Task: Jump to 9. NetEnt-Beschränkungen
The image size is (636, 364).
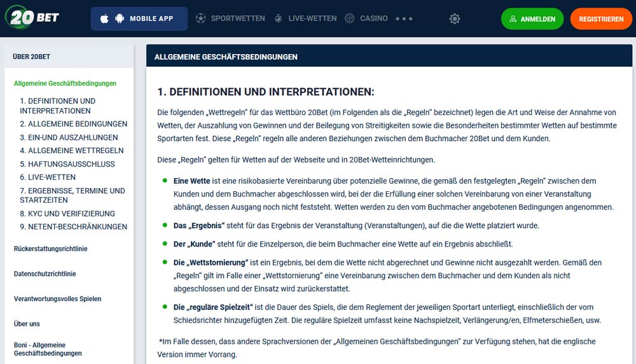Action: pos(73,227)
